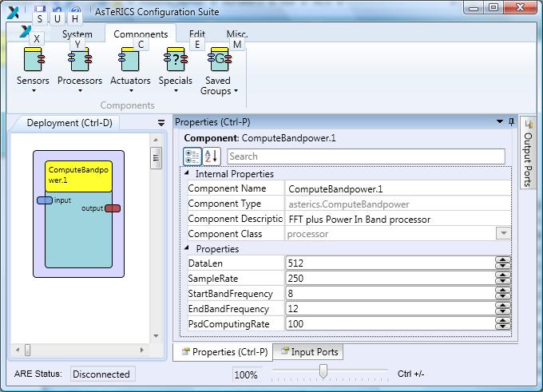Open the Edit ribbon tab
The height and width of the screenshot is (392, 543).
(197, 34)
